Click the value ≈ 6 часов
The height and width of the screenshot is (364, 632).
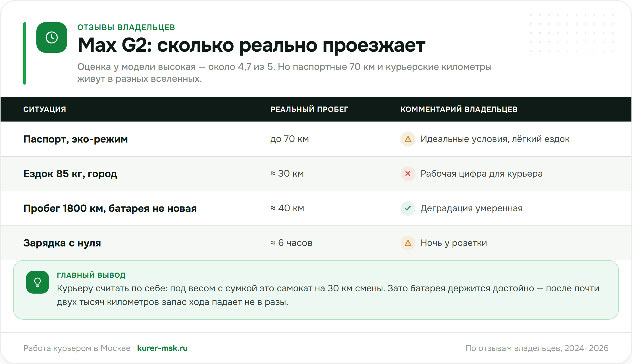291,243
